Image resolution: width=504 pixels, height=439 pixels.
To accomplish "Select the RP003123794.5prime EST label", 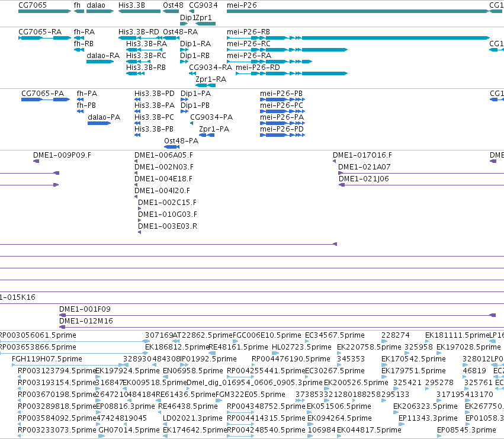I will pos(57,371).
